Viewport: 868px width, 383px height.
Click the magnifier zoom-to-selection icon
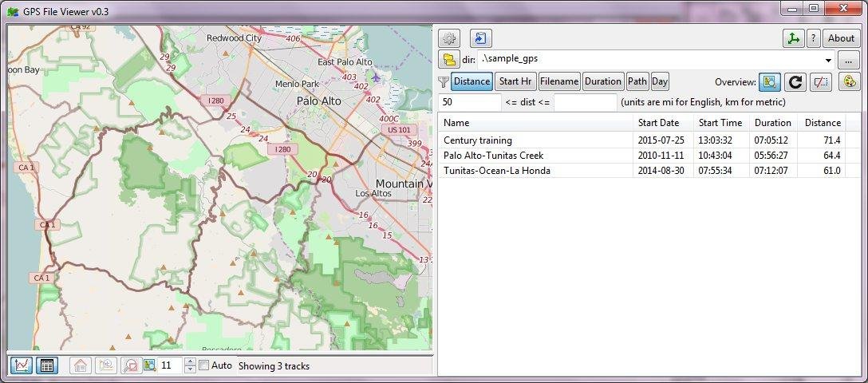131,365
